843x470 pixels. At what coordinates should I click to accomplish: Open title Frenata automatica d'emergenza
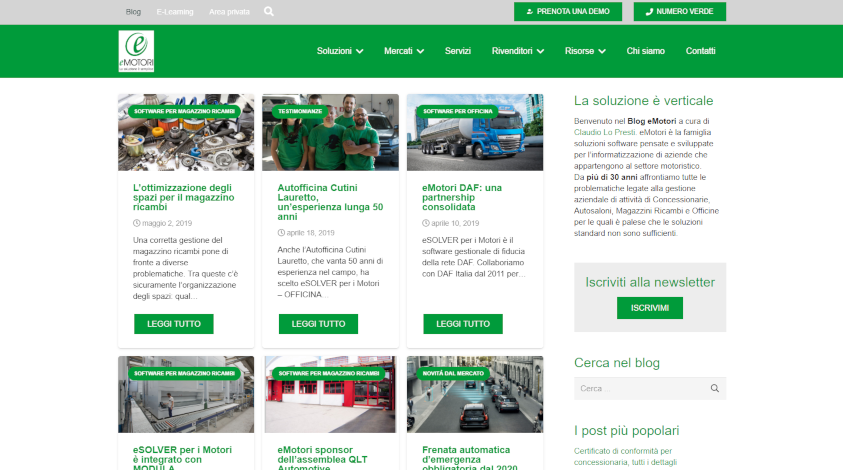tap(469, 458)
